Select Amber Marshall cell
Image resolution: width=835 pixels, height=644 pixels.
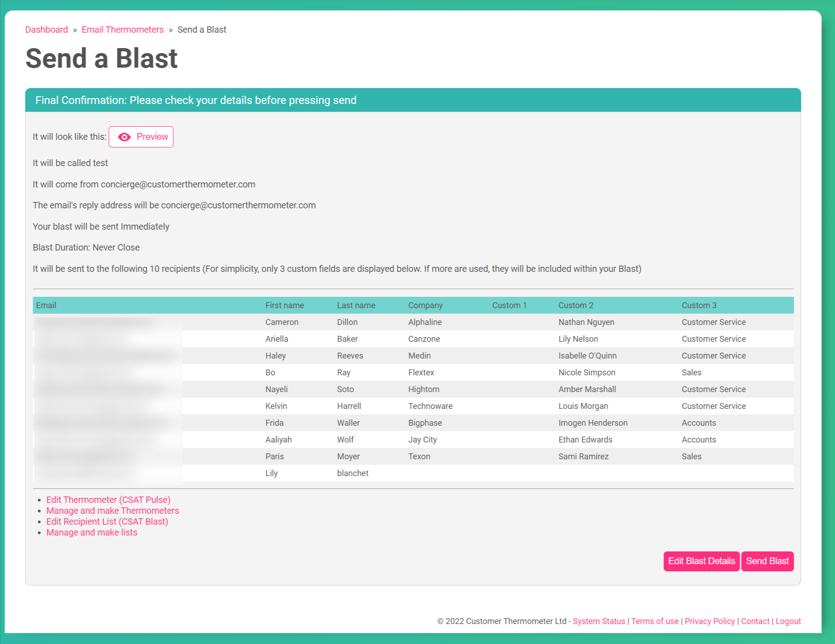click(x=587, y=389)
